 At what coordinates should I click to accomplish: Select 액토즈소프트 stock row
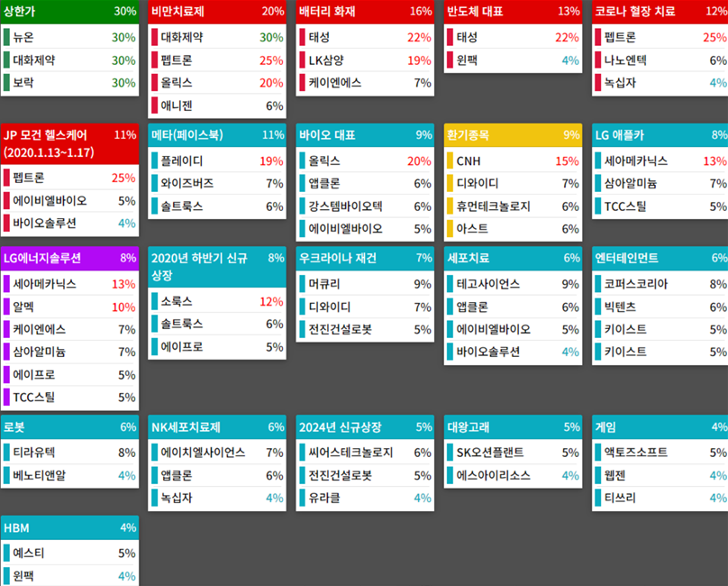click(x=660, y=453)
